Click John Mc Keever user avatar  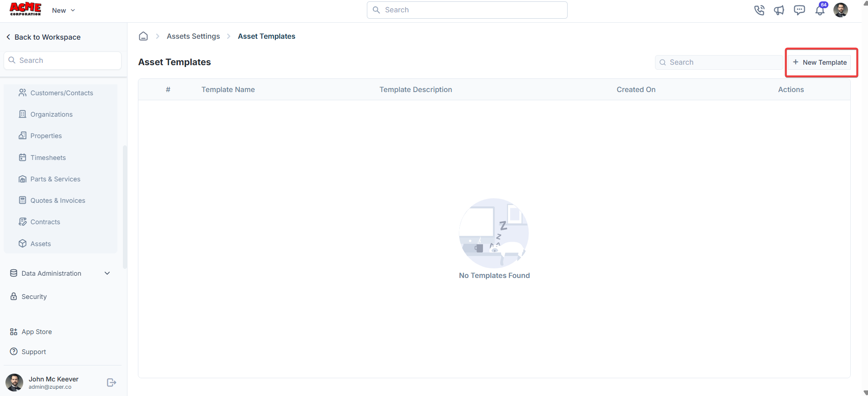tap(15, 383)
